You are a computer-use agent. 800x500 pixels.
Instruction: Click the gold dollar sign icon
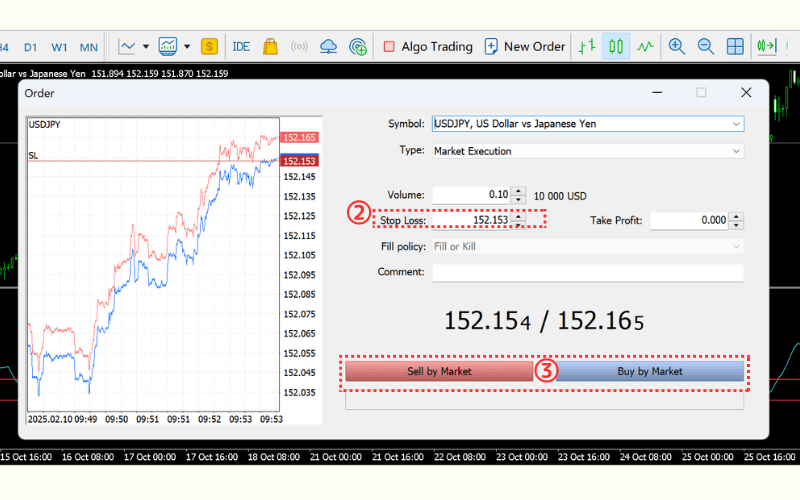209,46
